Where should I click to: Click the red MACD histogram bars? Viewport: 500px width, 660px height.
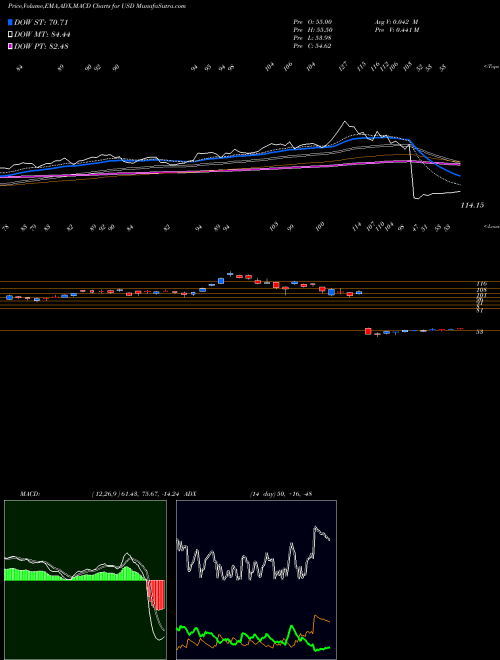[x=156, y=594]
